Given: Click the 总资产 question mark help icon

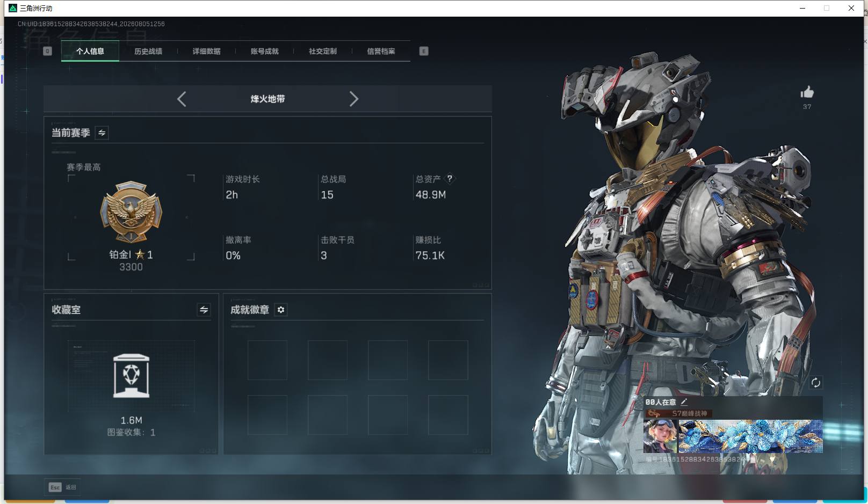Looking at the screenshot, I should [x=450, y=179].
